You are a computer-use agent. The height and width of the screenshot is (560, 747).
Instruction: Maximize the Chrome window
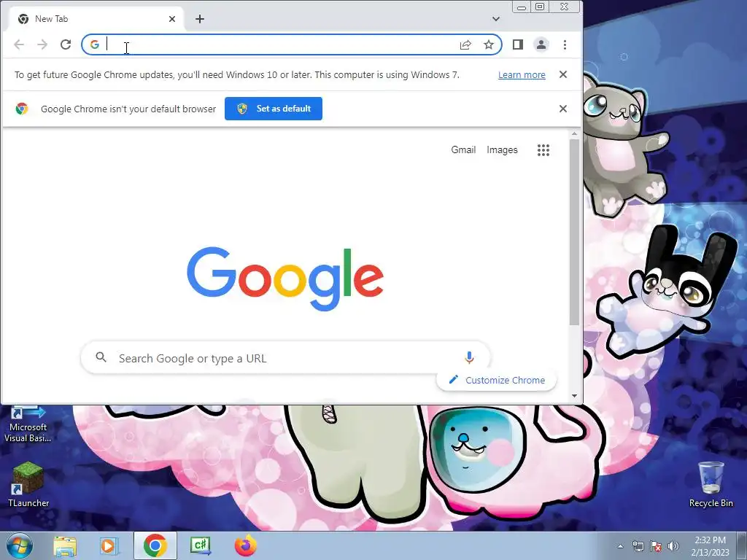(x=540, y=7)
